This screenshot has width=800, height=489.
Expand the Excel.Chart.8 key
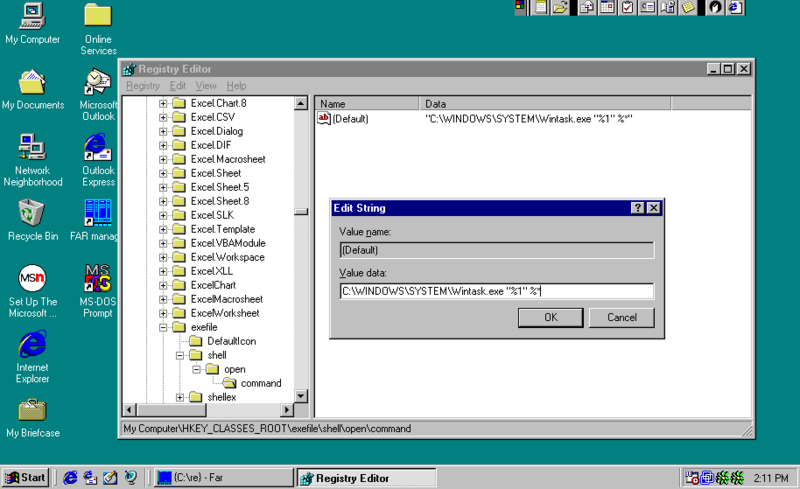coord(163,103)
